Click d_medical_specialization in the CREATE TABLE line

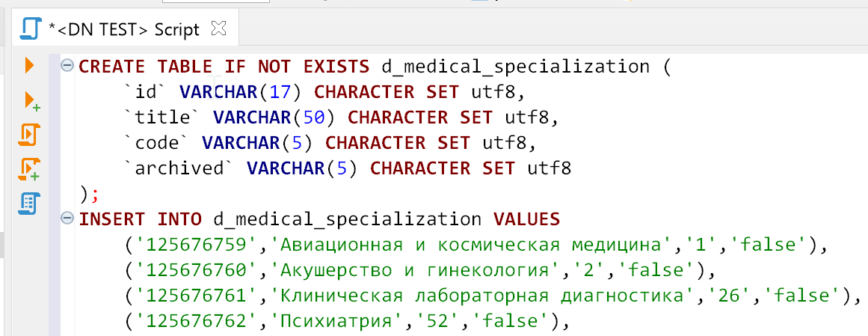pos(516,67)
